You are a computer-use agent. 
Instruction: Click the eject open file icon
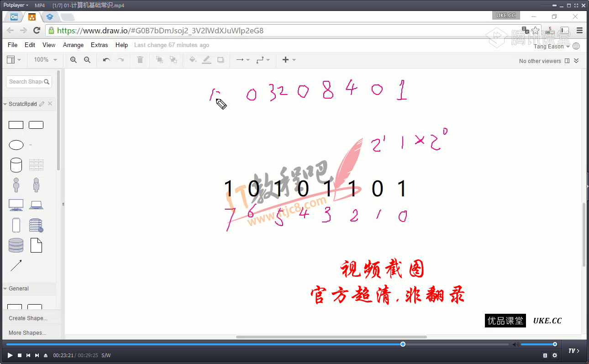[45, 355]
